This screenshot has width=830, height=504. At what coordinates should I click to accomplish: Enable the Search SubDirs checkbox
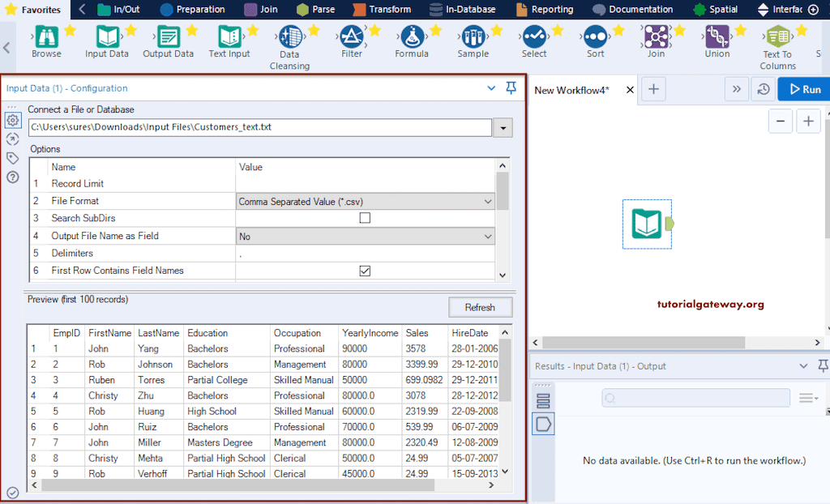364,216
